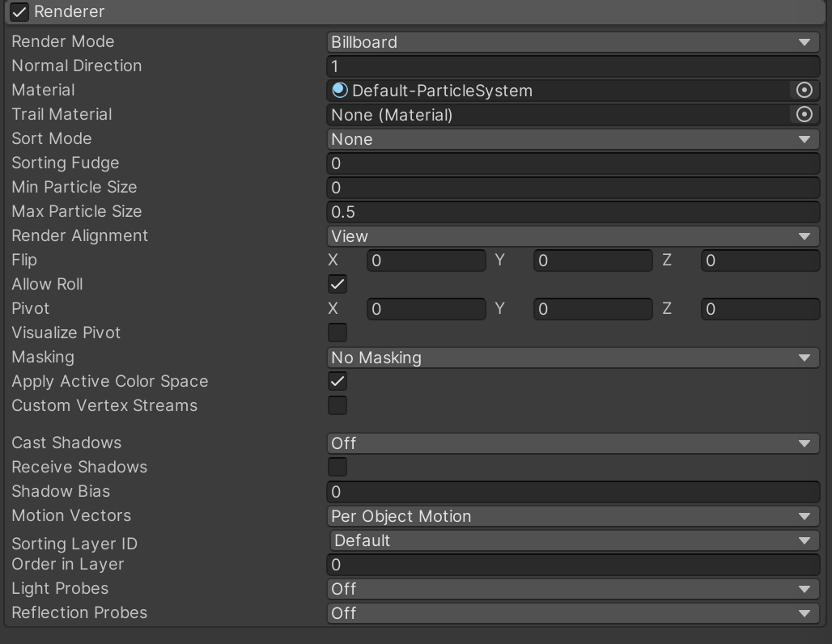
Task: Disable Apply Active Color Space
Action: (x=337, y=381)
